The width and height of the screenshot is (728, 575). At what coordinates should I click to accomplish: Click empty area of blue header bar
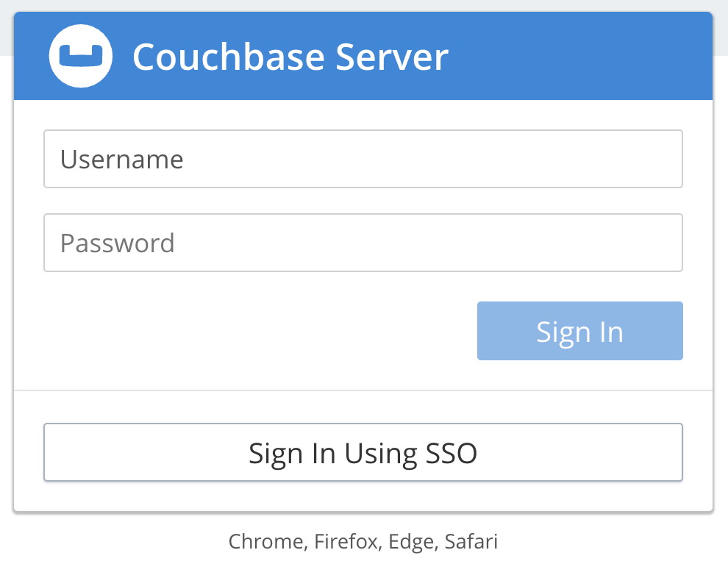588,56
